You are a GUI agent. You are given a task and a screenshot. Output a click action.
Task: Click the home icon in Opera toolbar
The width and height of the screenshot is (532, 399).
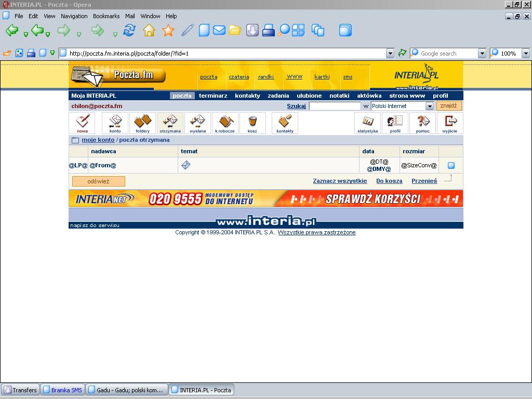pos(149,31)
